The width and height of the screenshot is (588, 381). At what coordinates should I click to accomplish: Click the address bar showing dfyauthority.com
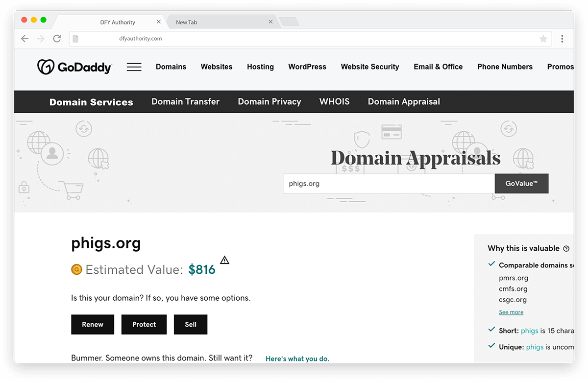click(x=310, y=39)
